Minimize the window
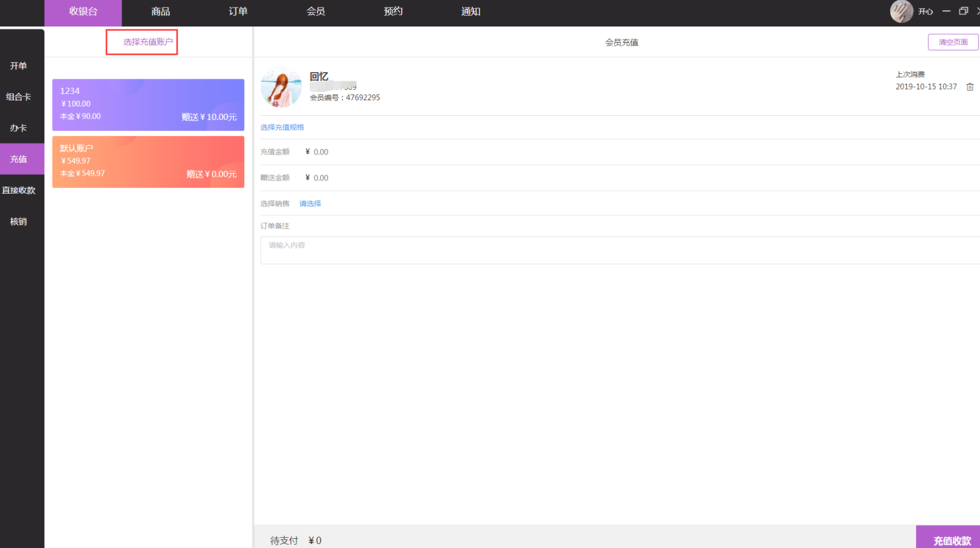 pos(946,11)
